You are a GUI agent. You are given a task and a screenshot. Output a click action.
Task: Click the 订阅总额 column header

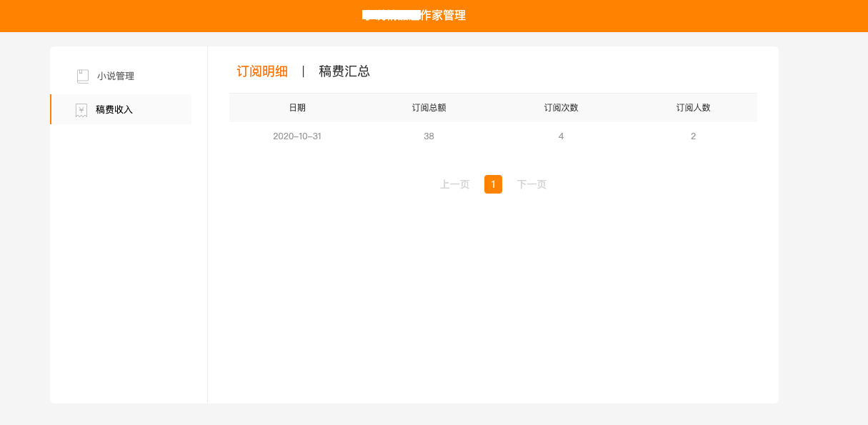click(x=429, y=107)
